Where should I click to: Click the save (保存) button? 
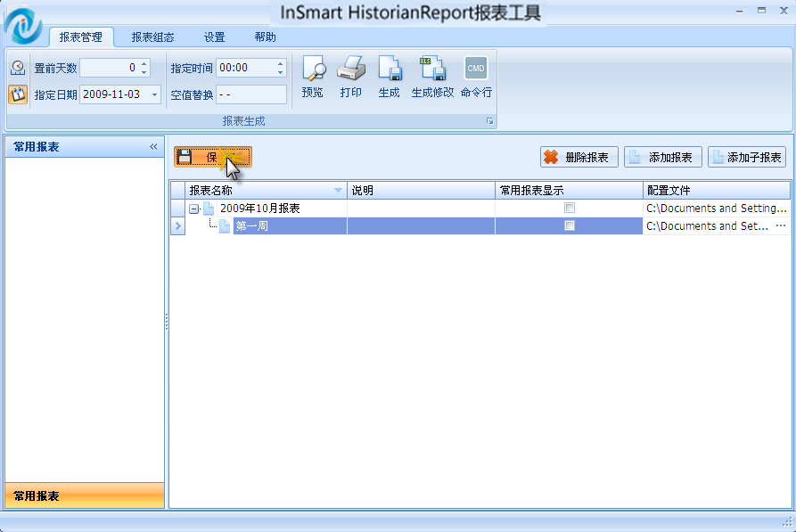[x=213, y=158]
